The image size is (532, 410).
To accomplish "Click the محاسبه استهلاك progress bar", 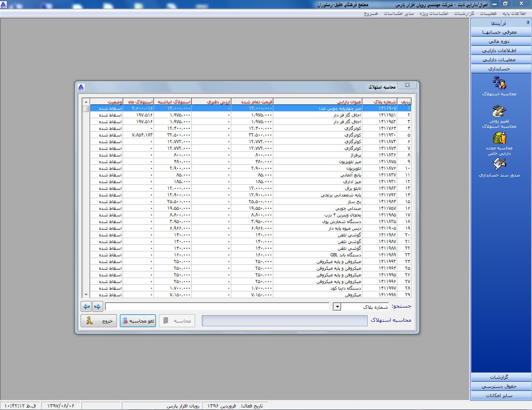I will click(x=285, y=321).
